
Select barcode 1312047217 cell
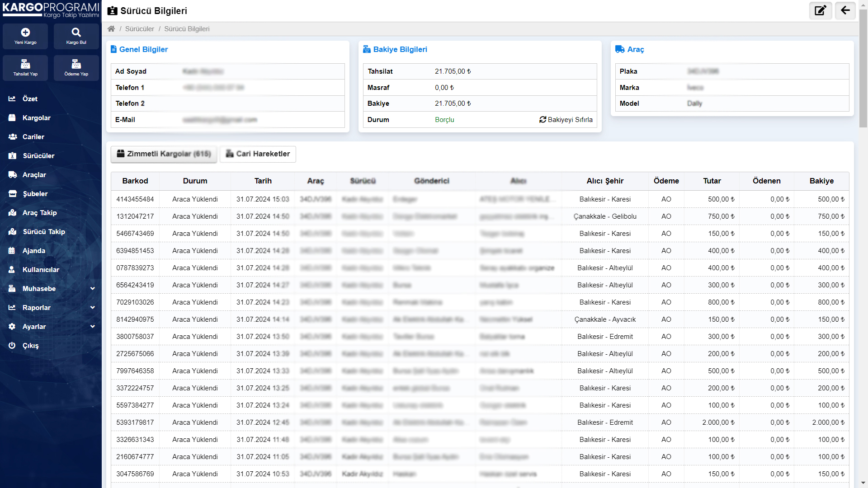[135, 216]
